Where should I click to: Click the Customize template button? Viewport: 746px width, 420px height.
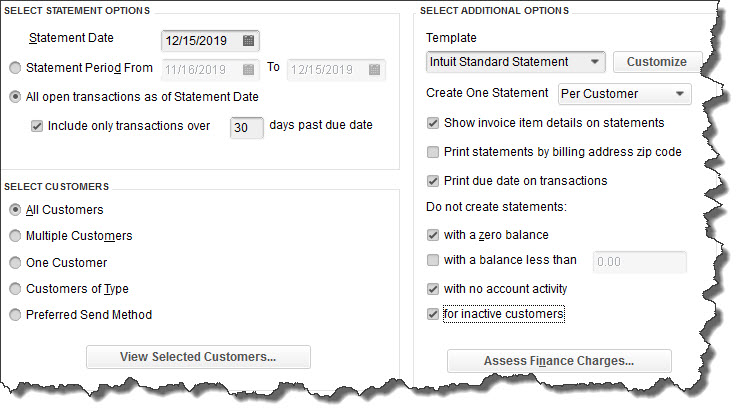[x=657, y=62]
